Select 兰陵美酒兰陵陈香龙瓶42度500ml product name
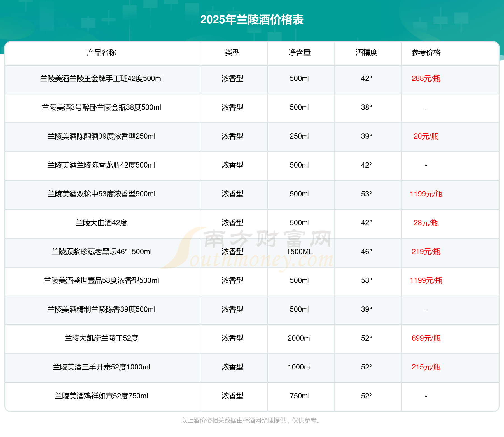Viewport: 504px width, 437px height. pyautogui.click(x=101, y=165)
